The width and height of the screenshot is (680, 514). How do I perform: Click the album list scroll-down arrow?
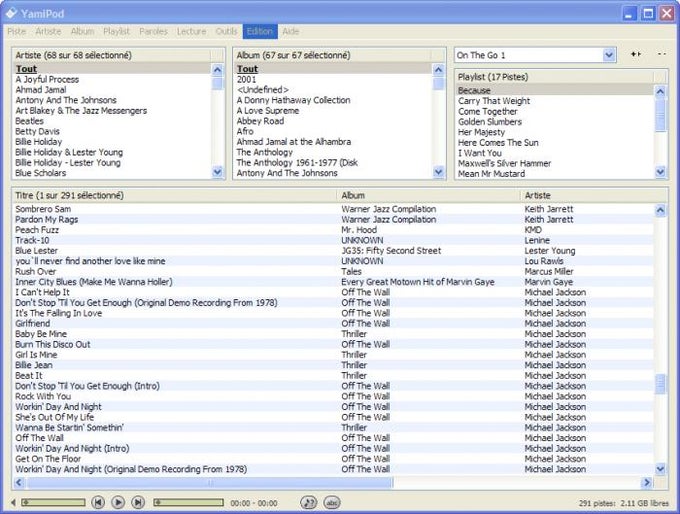coord(438,172)
